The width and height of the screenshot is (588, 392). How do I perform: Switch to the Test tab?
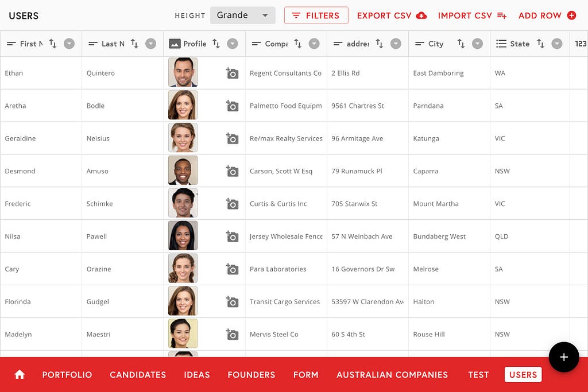478,375
